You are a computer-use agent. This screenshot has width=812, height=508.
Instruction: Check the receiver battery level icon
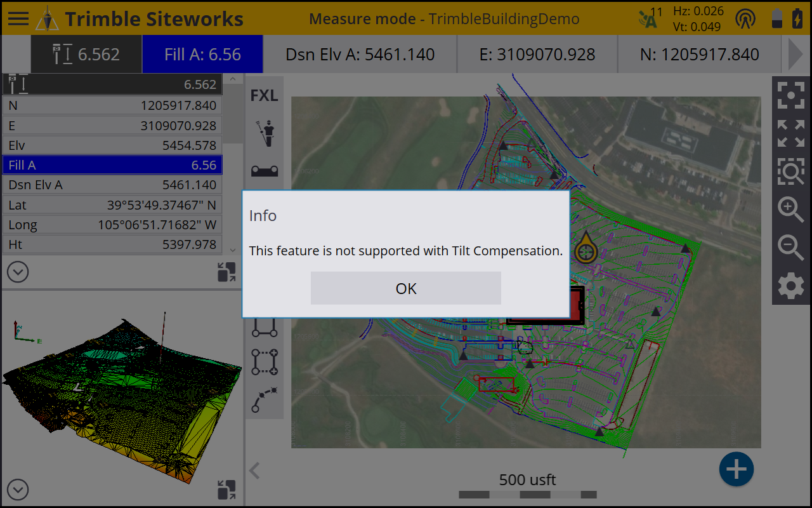click(777, 18)
